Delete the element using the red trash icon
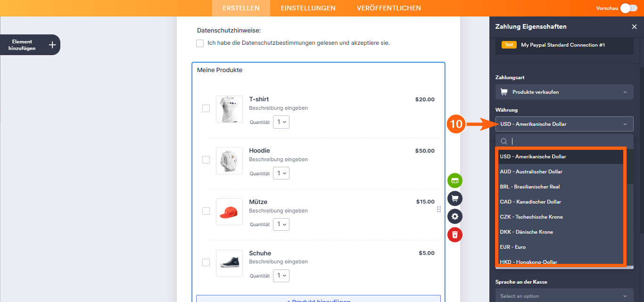 tap(454, 235)
